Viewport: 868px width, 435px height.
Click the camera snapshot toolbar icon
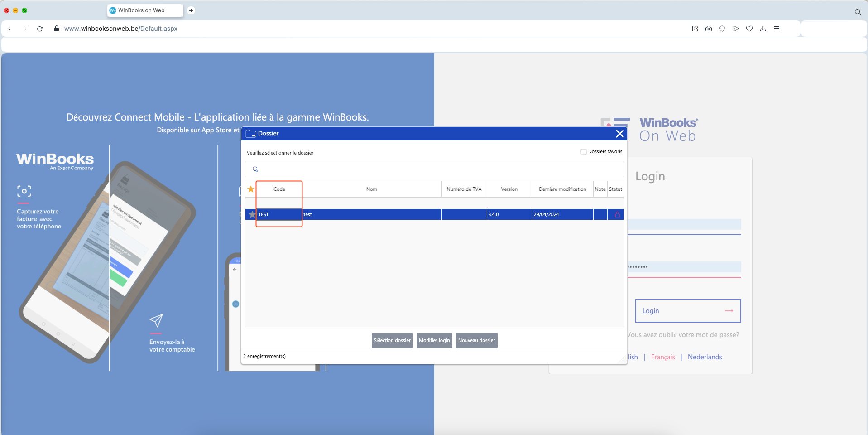tap(709, 29)
